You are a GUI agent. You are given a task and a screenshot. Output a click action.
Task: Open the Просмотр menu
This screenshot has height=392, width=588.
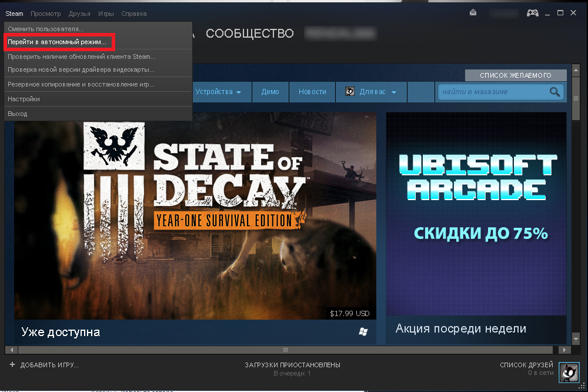(x=45, y=14)
